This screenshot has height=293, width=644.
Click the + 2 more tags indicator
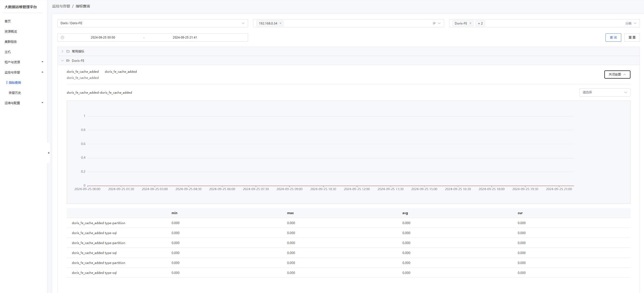pyautogui.click(x=480, y=23)
